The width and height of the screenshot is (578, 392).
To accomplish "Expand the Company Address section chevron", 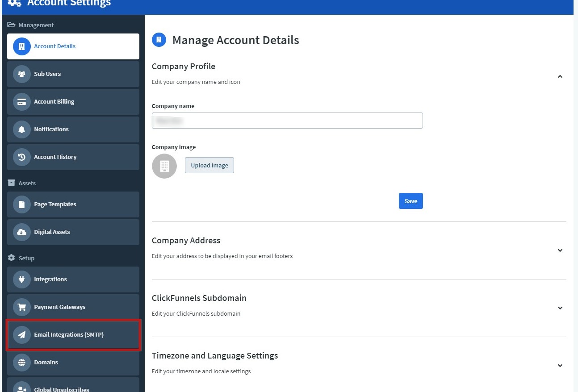I will coord(560,250).
